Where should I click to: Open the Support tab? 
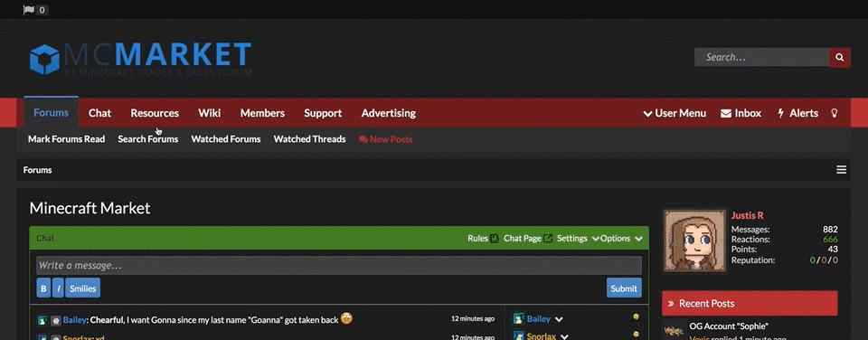(323, 114)
